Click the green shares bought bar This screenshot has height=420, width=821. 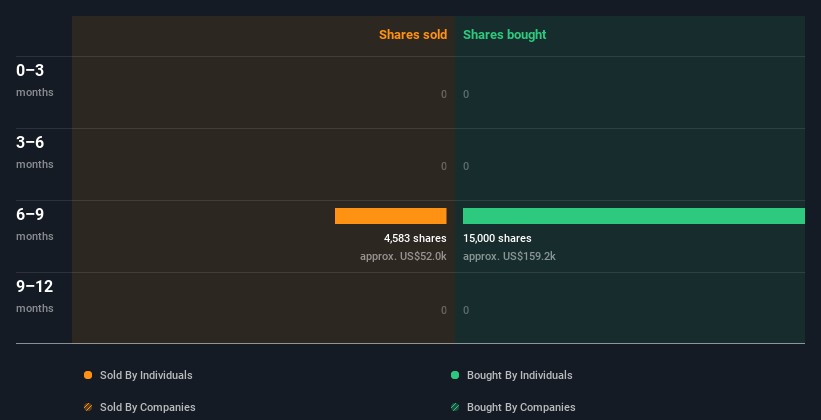(634, 216)
